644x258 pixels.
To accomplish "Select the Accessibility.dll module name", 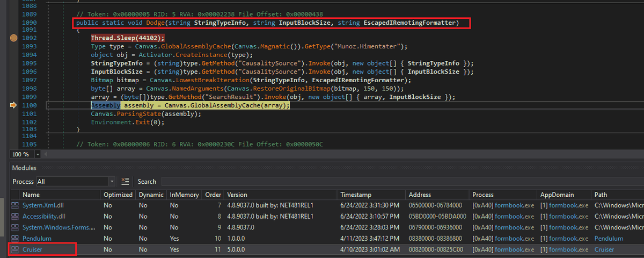I will 45,217.
